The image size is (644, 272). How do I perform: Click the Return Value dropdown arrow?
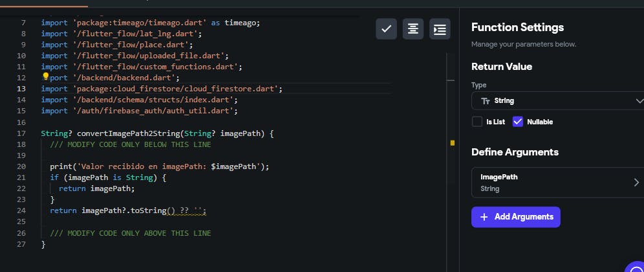(x=639, y=101)
